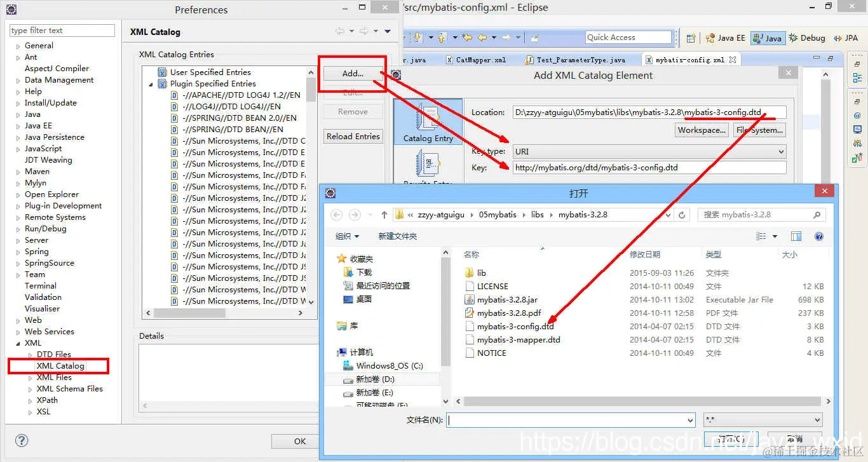Select the active Java perspective button

pyautogui.click(x=767, y=38)
